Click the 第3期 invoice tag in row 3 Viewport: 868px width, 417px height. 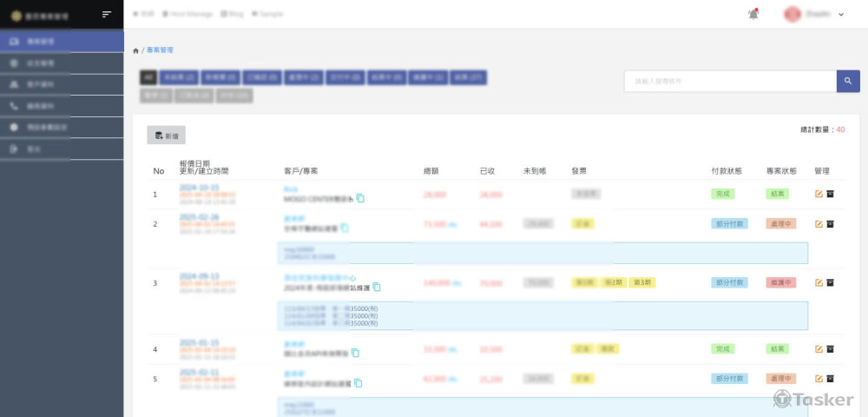(641, 282)
